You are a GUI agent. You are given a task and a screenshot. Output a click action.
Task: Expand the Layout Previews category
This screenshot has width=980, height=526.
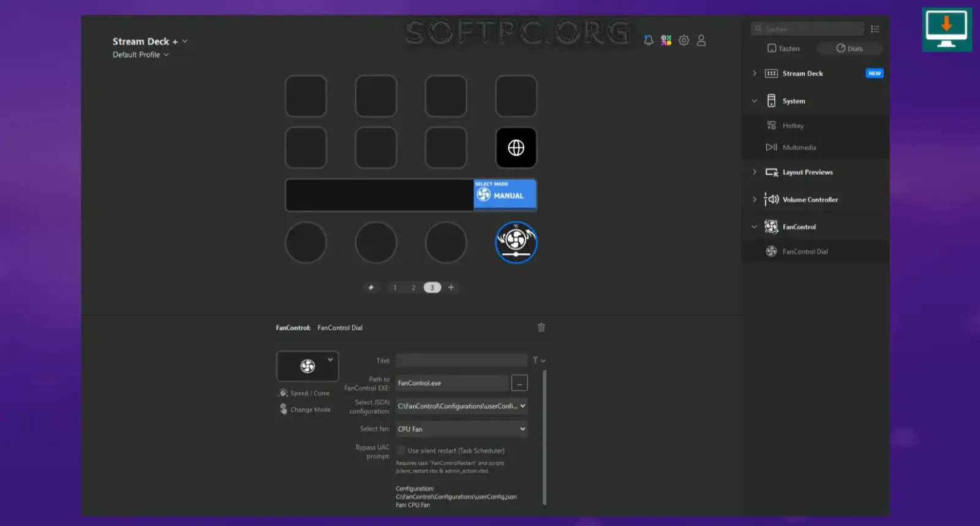click(754, 172)
